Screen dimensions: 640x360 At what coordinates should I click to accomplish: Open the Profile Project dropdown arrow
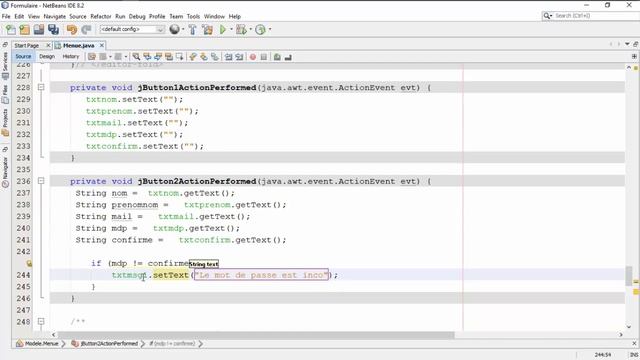(x=270, y=29)
